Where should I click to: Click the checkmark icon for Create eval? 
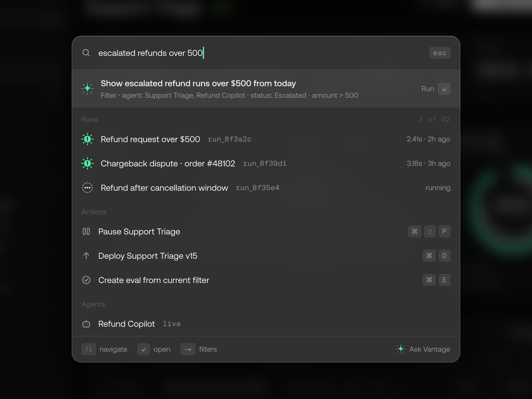(x=86, y=280)
